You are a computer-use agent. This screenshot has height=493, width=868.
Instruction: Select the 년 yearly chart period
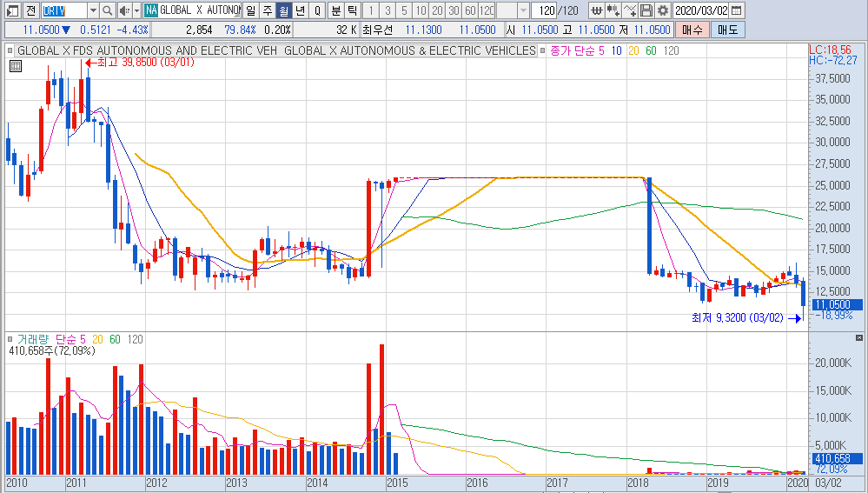pos(301,10)
